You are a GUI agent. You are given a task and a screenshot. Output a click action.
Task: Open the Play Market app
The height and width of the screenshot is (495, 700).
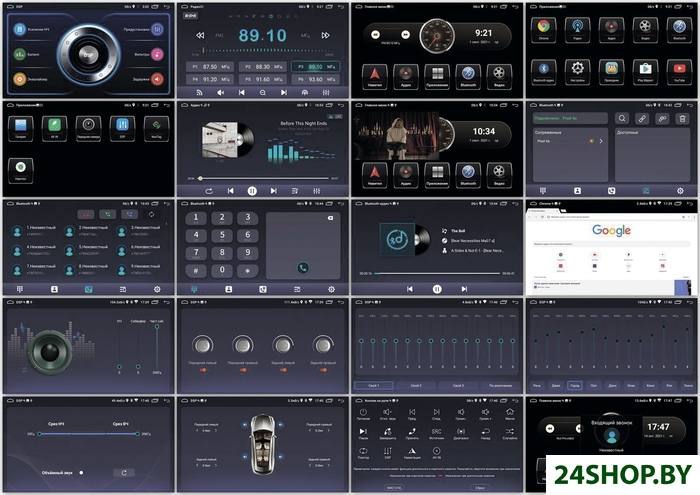coord(645,70)
